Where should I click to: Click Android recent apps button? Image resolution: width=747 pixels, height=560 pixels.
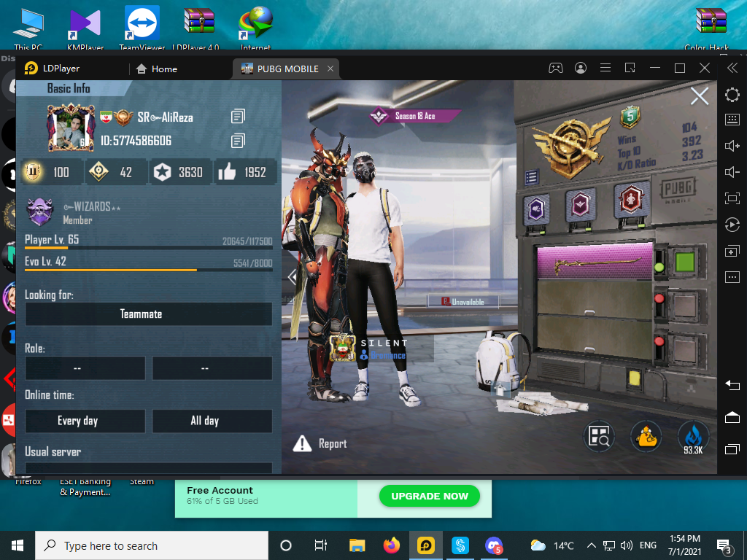pyautogui.click(x=732, y=449)
